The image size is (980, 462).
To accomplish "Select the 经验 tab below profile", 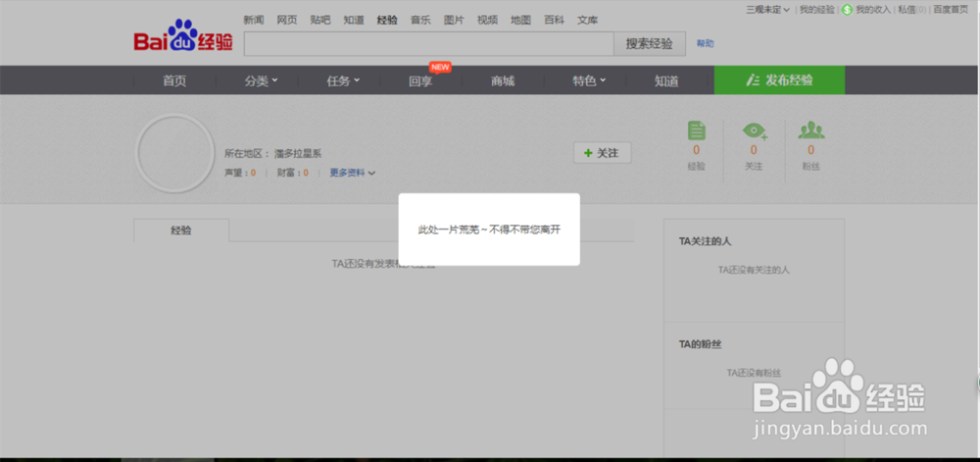I will click(x=181, y=231).
